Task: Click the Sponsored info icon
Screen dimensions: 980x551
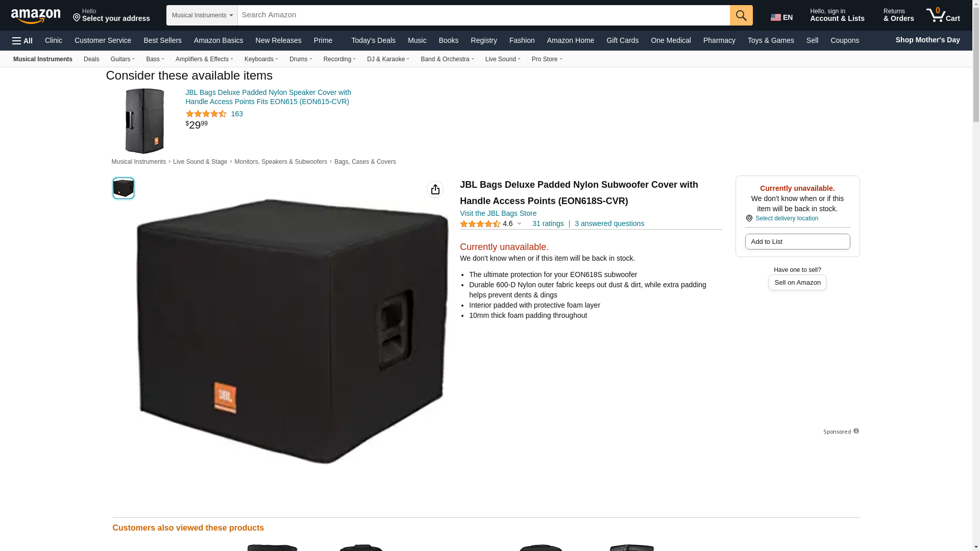Action: tap(856, 431)
